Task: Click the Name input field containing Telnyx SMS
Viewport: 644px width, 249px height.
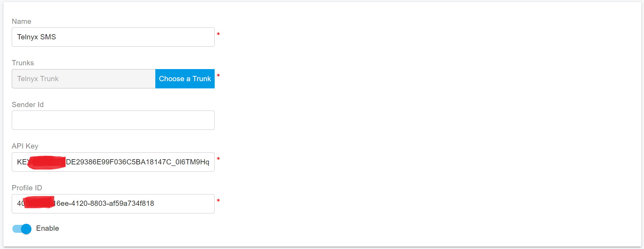Action: [x=113, y=37]
